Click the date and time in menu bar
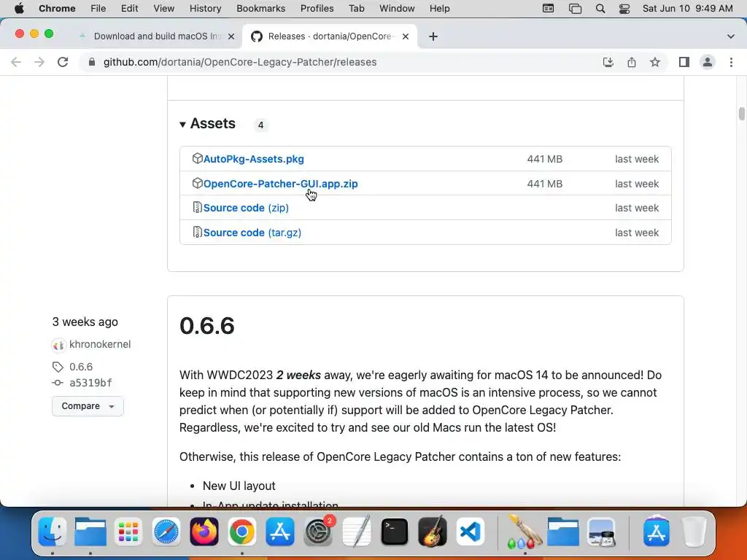This screenshot has height=560, width=747. coord(687,9)
